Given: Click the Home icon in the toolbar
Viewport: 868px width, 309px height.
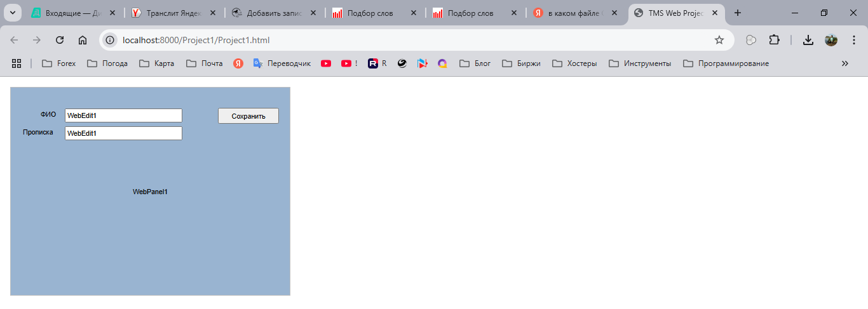Looking at the screenshot, I should point(83,40).
